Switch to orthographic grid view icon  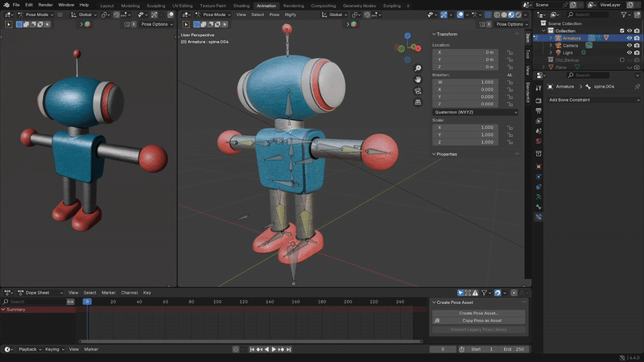coord(419,102)
